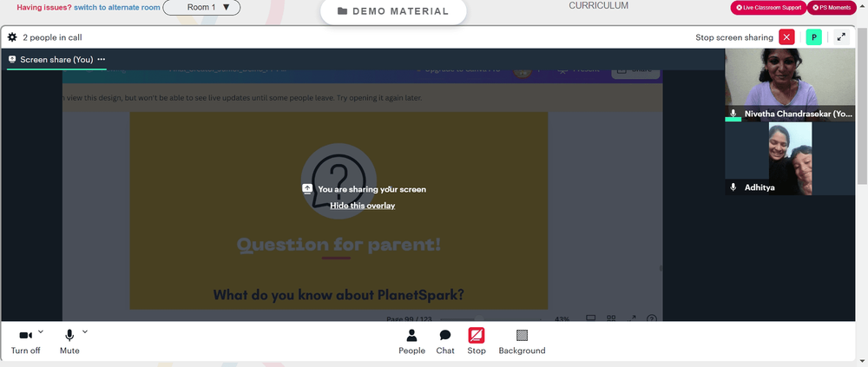Open call settings gear icon
868x367 pixels.
click(x=12, y=37)
